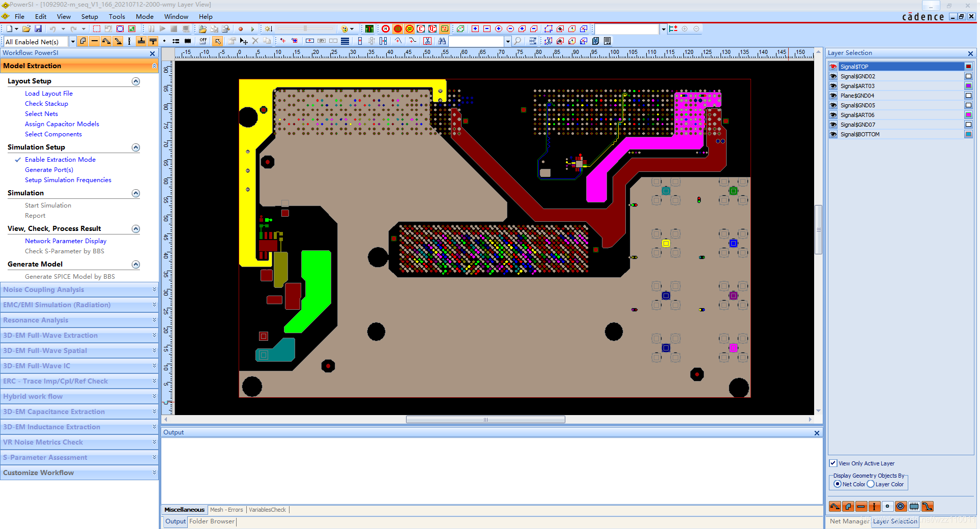This screenshot has height=529, width=980.
Task: Collapse the Generate Model section
Action: (136, 264)
